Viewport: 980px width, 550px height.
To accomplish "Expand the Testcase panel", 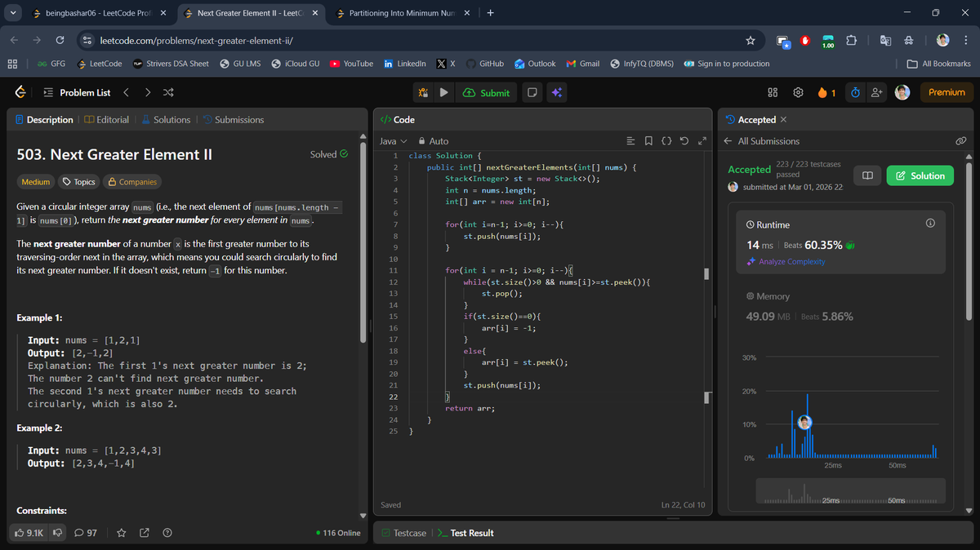I will tap(404, 533).
